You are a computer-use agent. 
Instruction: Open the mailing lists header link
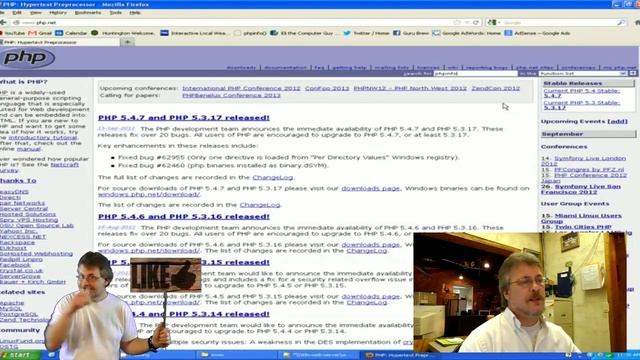(x=391, y=68)
